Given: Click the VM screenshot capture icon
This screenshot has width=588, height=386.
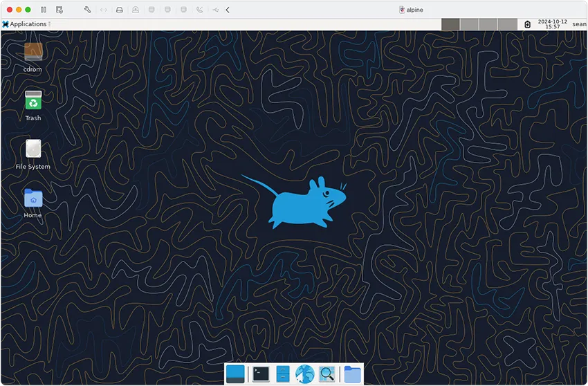Looking at the screenshot, I should coord(59,10).
